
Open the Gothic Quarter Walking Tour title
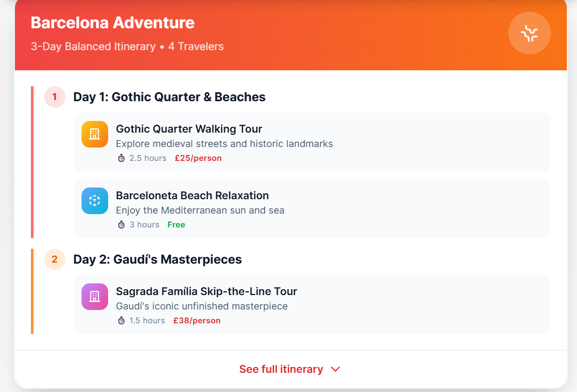click(x=189, y=129)
